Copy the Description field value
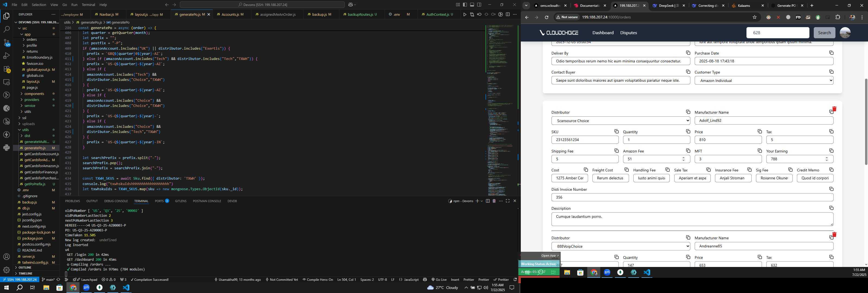Image resolution: width=868 pixels, height=293 pixels. [831, 208]
